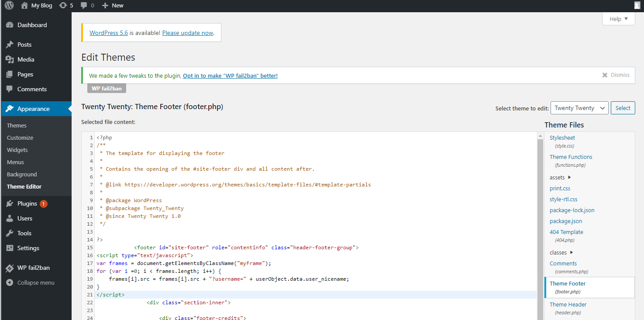Click the Comments speech icon in sidebar
Image resolution: width=644 pixels, height=320 pixels.
pos(10,89)
